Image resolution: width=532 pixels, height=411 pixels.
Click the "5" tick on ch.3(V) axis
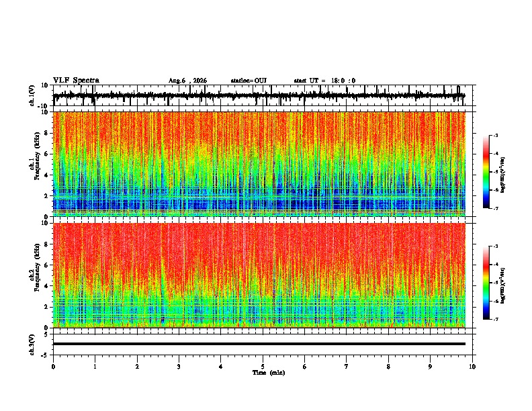(46, 334)
